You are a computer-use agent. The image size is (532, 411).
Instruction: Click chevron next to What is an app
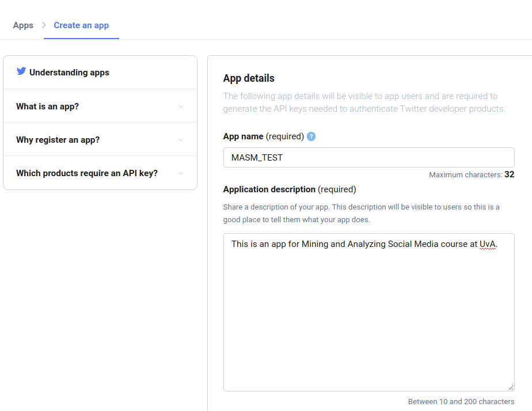pyautogui.click(x=181, y=106)
